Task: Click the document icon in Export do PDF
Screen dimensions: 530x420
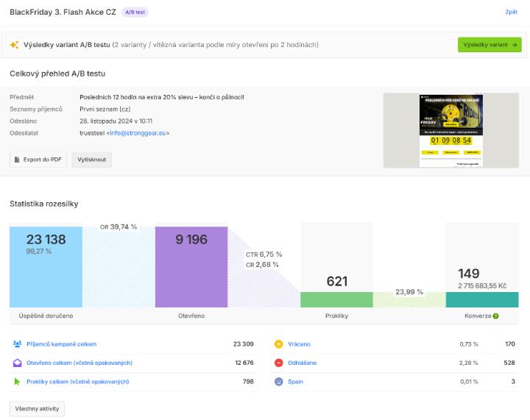Action: tap(17, 160)
